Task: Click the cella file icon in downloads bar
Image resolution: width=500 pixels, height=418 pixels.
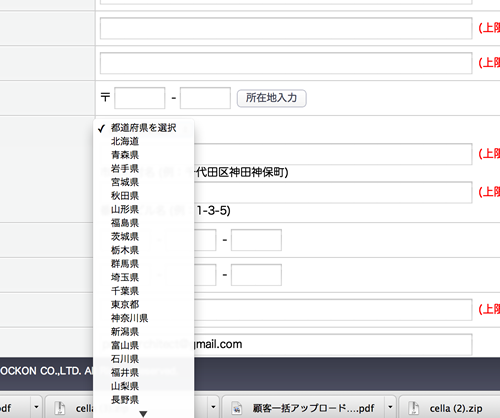Action: (60, 408)
